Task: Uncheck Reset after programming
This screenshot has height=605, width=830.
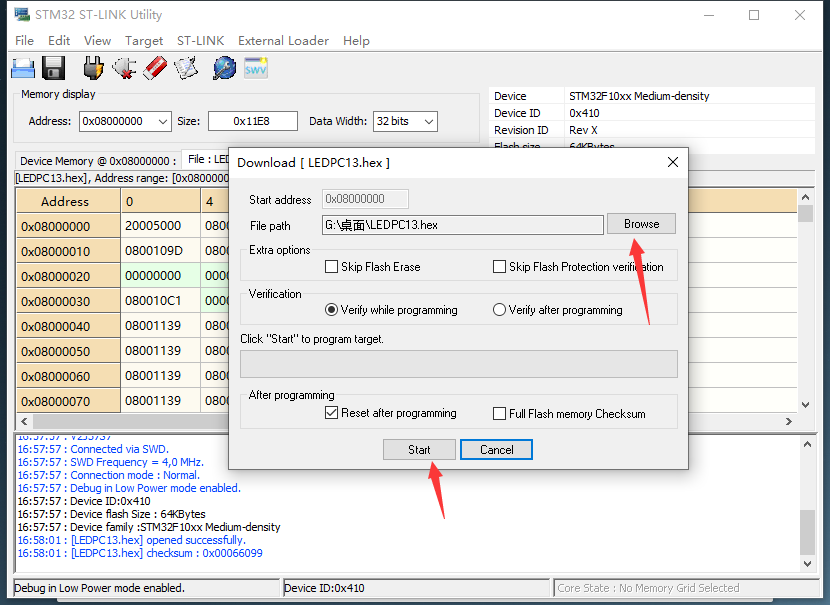Action: coord(331,413)
